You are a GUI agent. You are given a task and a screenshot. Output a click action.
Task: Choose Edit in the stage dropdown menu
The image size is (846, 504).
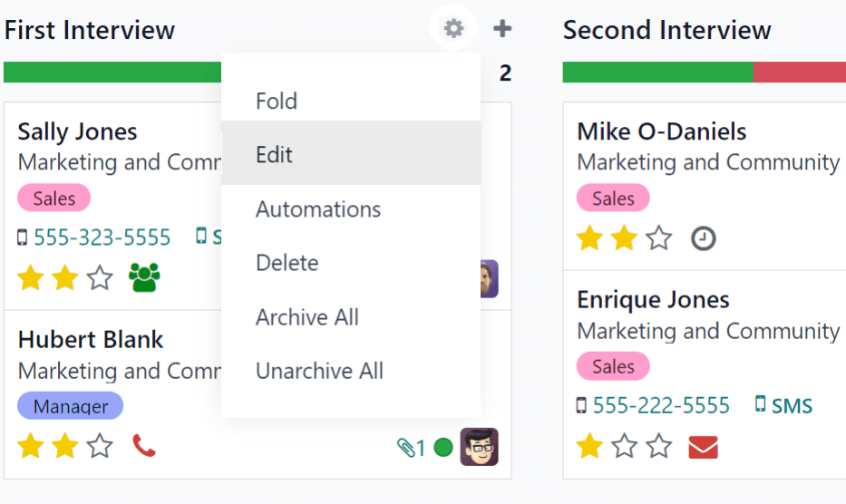[275, 154]
